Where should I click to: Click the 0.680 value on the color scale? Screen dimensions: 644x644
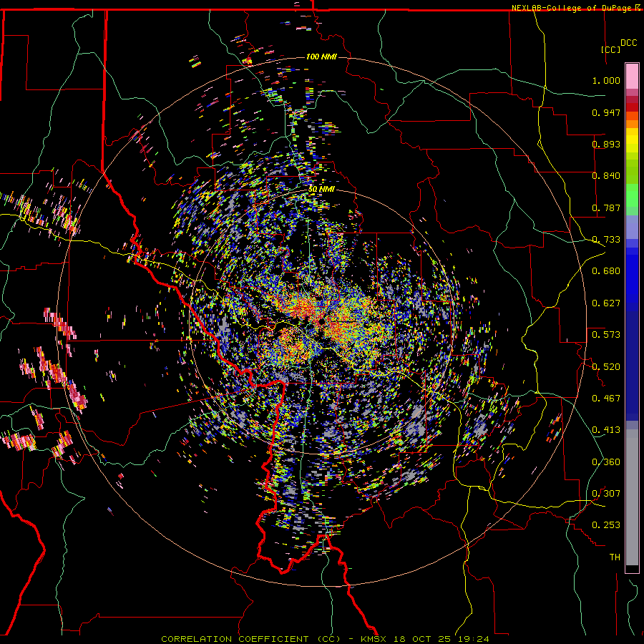point(606,271)
